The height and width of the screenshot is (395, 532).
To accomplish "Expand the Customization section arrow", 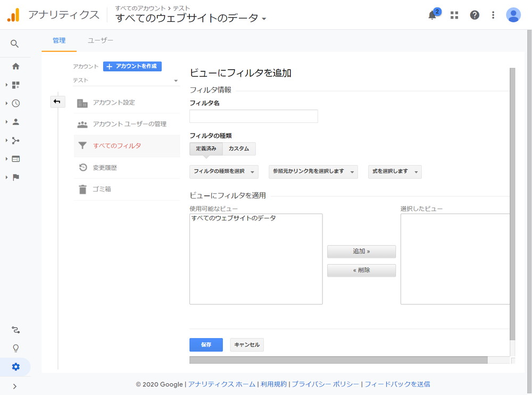I will click(6, 85).
